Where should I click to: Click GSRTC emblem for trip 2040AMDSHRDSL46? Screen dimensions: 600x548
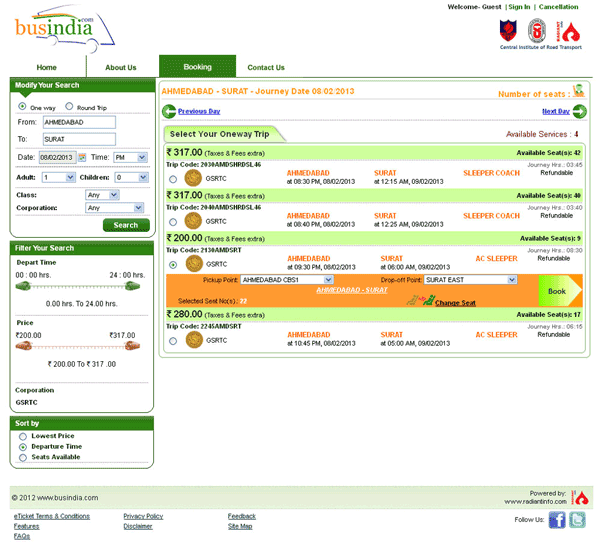[x=193, y=221]
